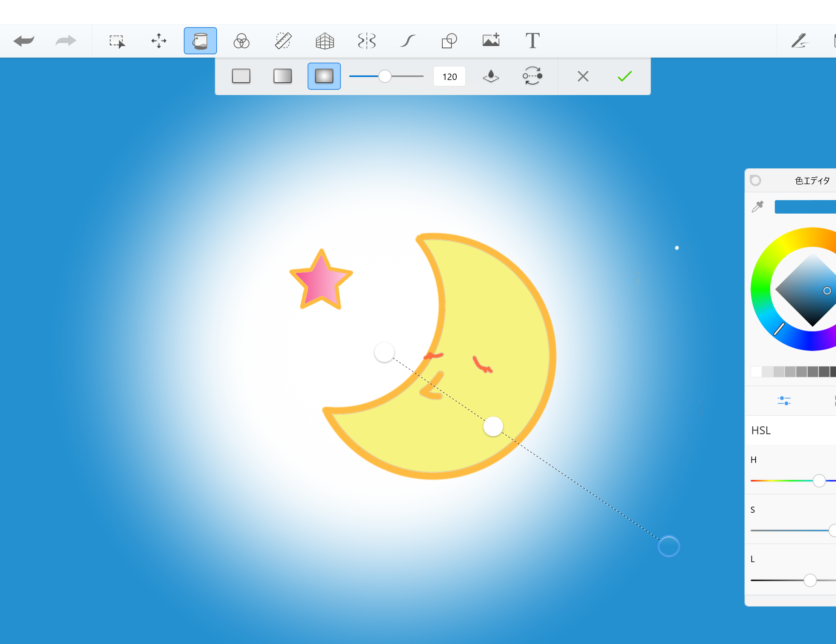Click the invert gradient icon
836x644 pixels.
(x=533, y=76)
